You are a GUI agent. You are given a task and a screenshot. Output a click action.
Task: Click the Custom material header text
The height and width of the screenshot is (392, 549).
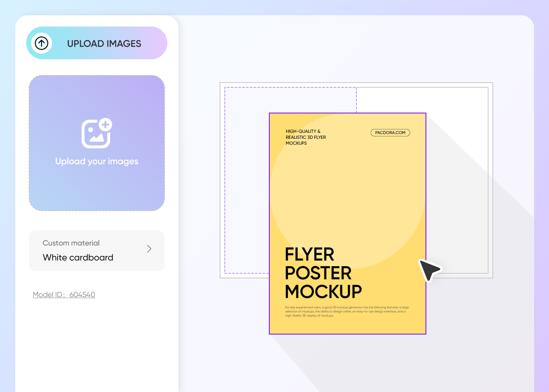click(x=71, y=243)
